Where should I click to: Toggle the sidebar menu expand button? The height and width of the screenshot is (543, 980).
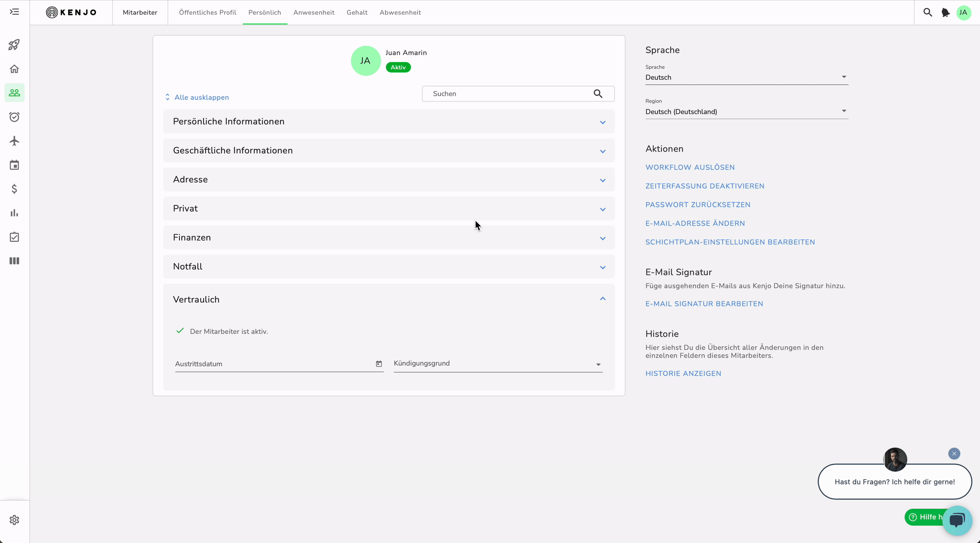14,12
